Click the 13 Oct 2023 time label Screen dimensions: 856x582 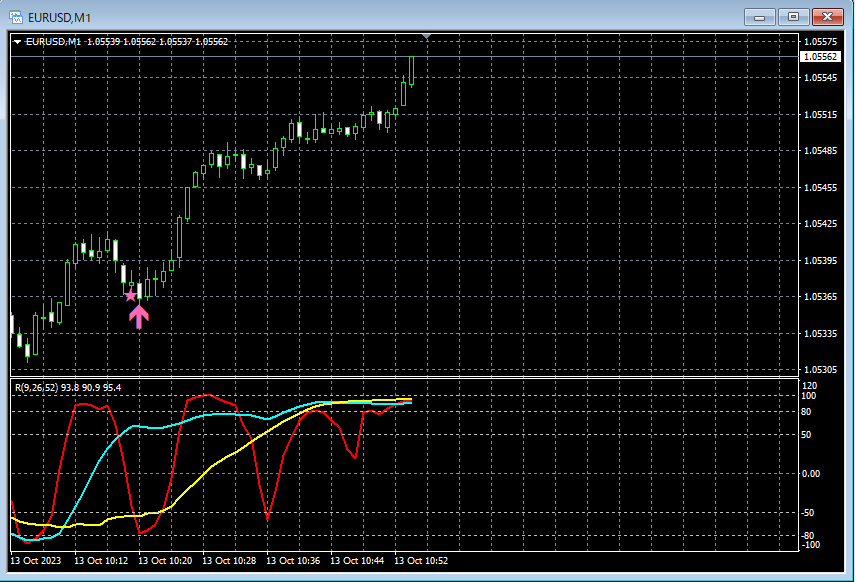coord(36,561)
